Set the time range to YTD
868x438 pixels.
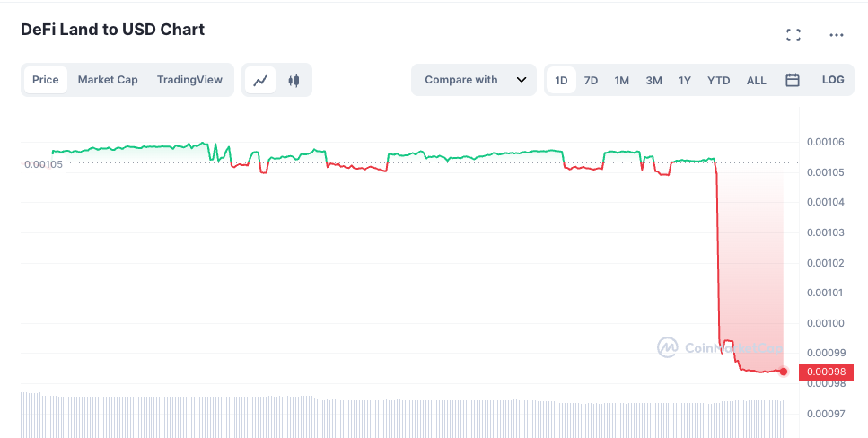(x=718, y=80)
